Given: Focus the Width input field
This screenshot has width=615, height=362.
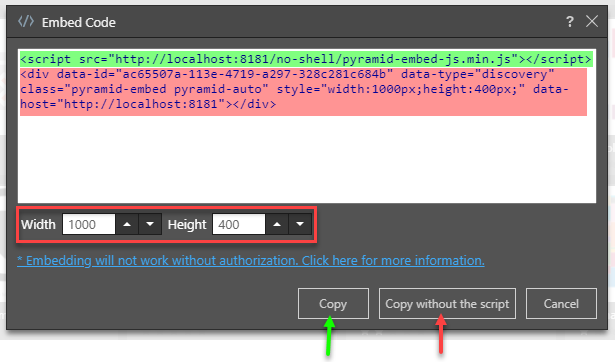Looking at the screenshot, I should point(89,224).
